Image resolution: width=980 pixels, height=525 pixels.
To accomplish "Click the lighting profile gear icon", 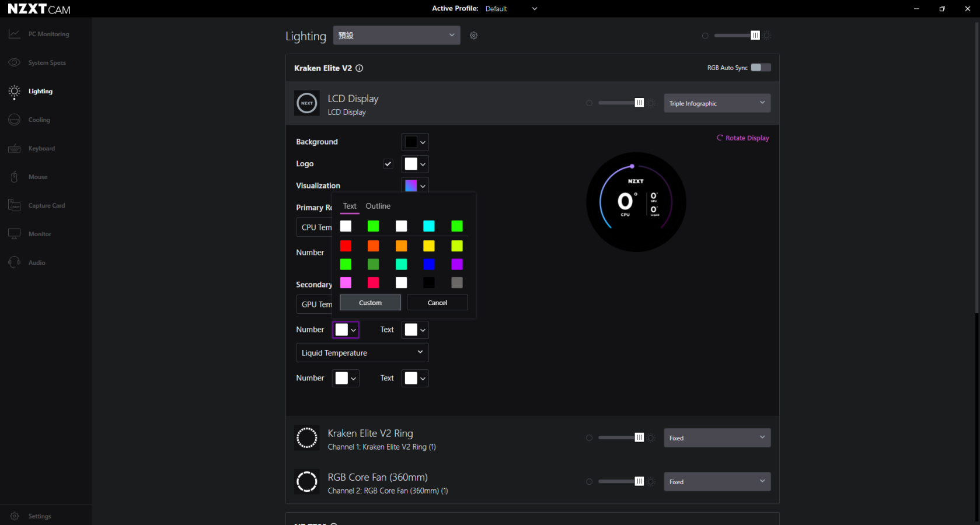I will (x=473, y=36).
